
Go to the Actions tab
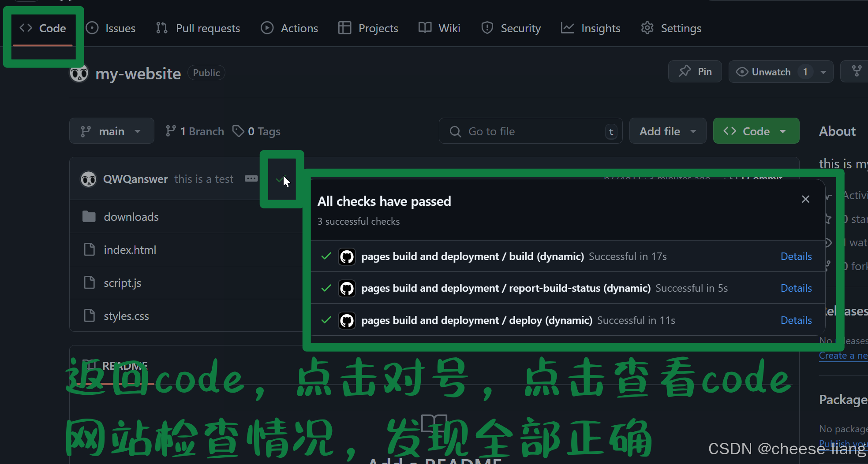(x=289, y=28)
